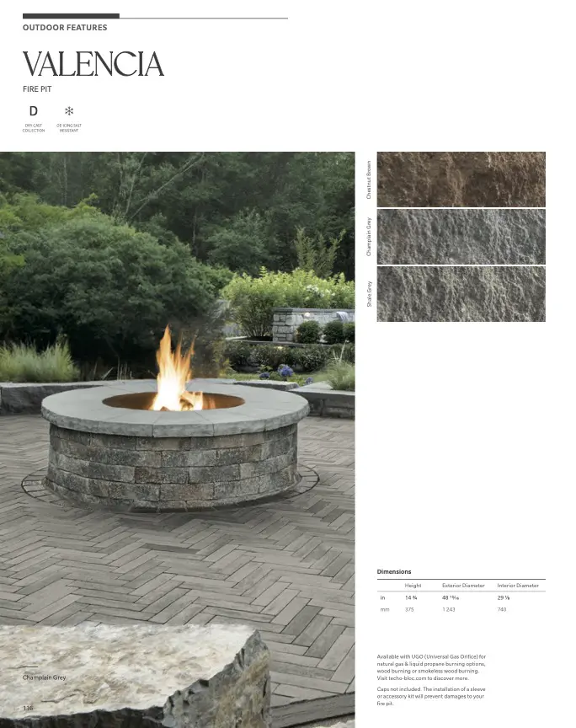Click the 'in' row label
576x728 pixels.
[382, 597]
